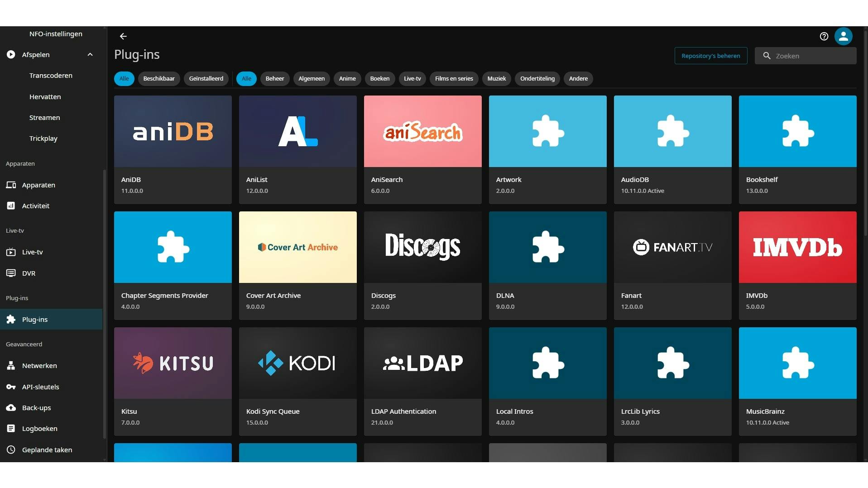Viewport: 868px width, 488px height.
Task: Open Transcoderen settings
Action: 51,76
